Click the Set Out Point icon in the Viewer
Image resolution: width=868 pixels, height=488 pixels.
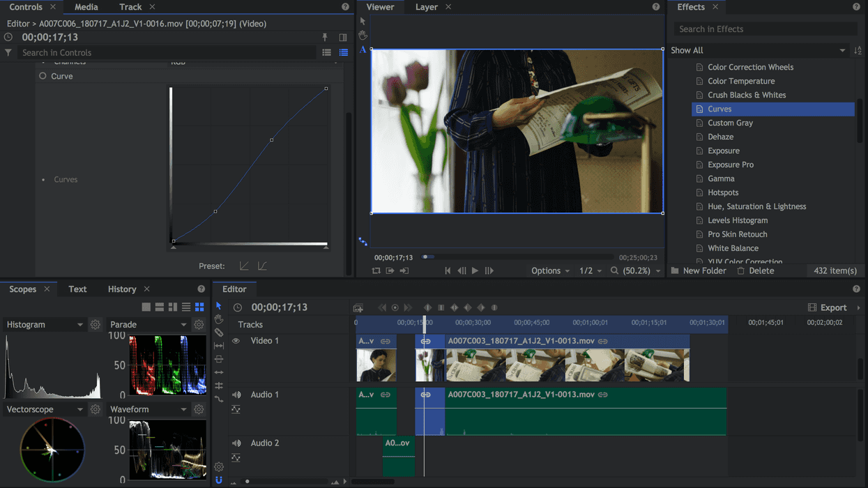[404, 270]
